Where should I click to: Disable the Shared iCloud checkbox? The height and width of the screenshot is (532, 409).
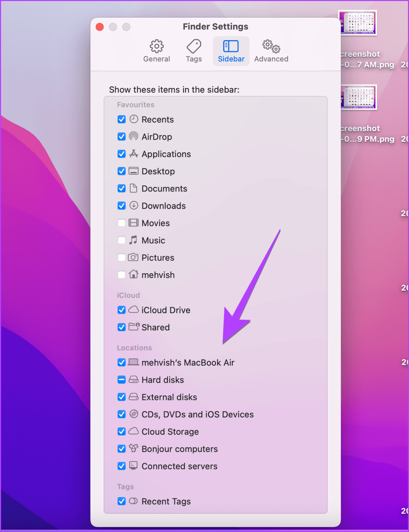[121, 327]
